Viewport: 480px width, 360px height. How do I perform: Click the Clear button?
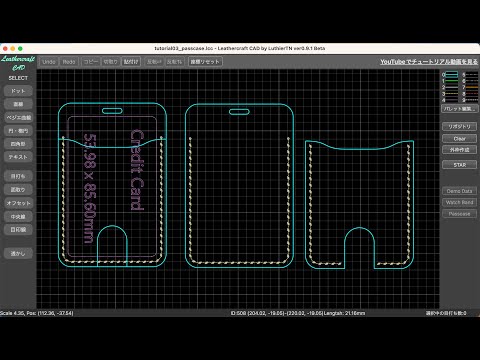(460, 138)
